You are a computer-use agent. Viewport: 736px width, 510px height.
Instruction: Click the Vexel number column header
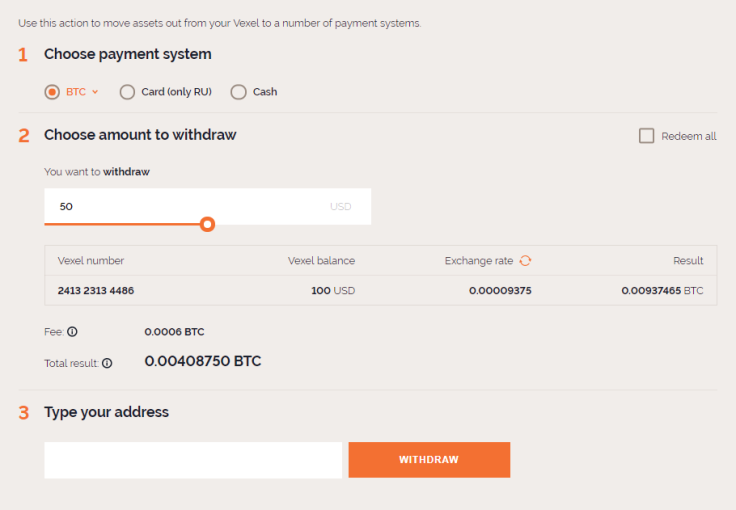coord(91,260)
